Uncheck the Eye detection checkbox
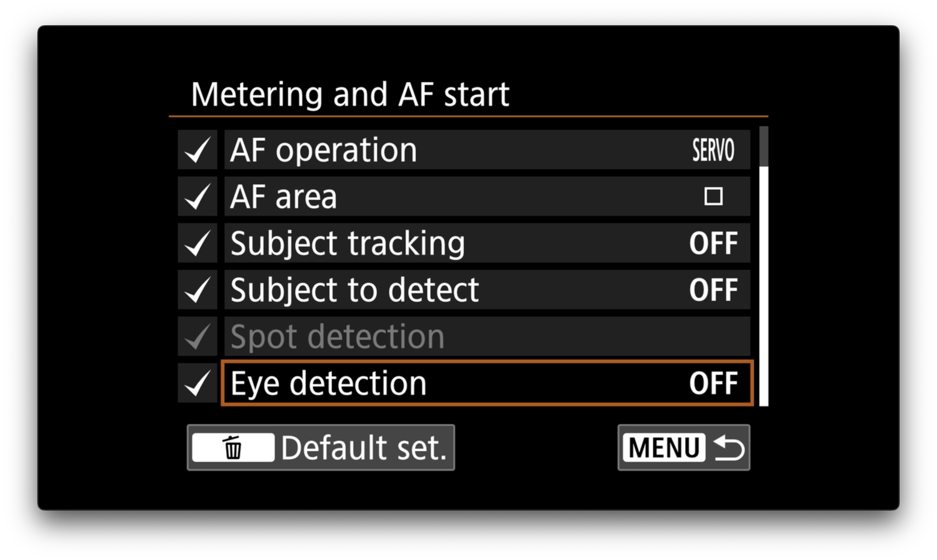937x560 pixels. [x=197, y=383]
